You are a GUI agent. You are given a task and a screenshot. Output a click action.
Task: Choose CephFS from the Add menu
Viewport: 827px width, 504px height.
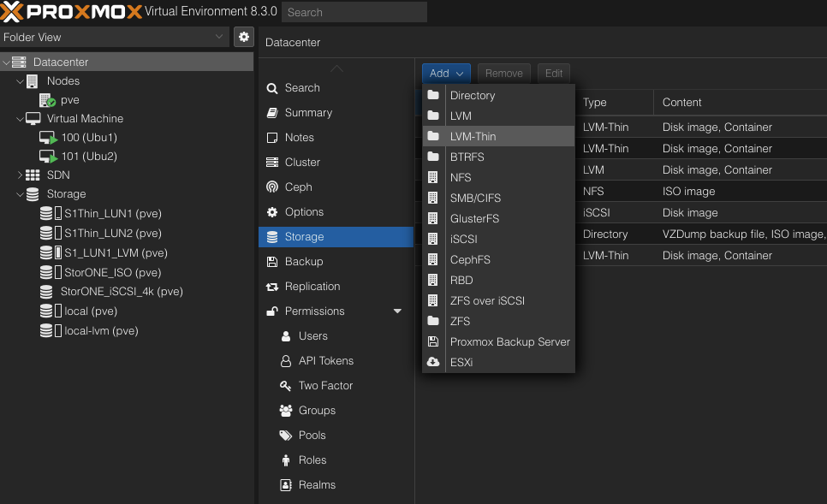coord(498,259)
